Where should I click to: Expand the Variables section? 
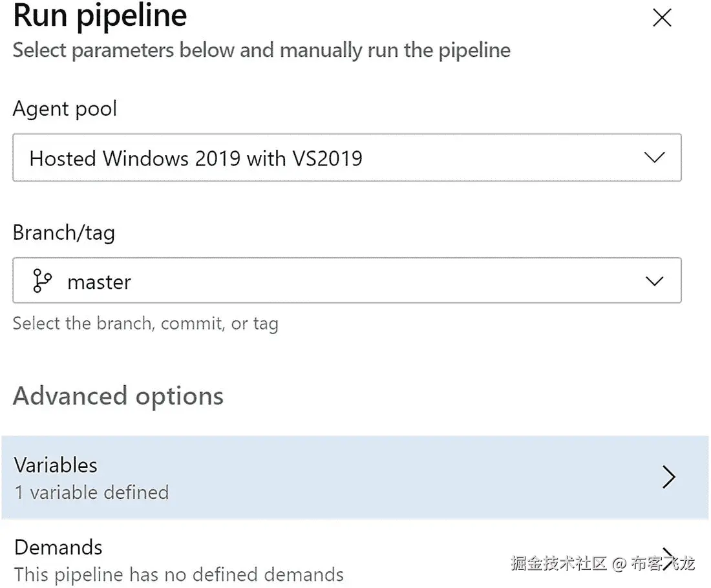tap(354, 478)
